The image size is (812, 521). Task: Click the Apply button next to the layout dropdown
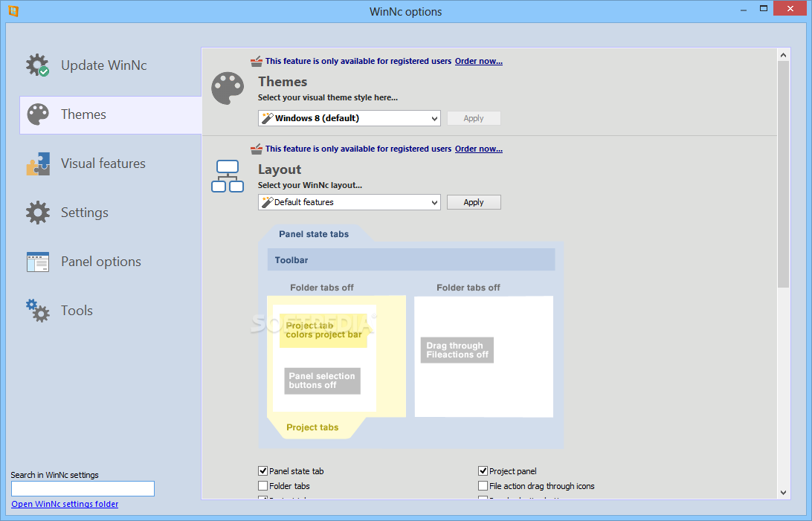pyautogui.click(x=474, y=202)
